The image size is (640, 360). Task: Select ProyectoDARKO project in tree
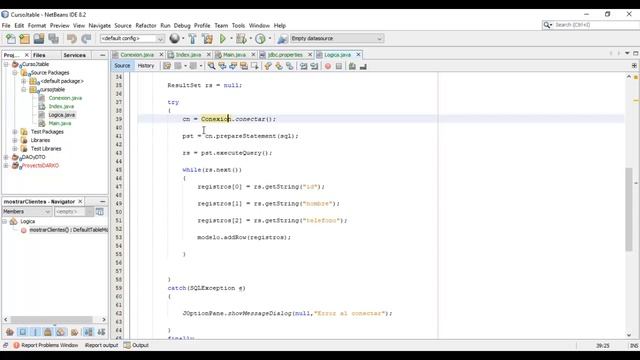(x=40, y=166)
